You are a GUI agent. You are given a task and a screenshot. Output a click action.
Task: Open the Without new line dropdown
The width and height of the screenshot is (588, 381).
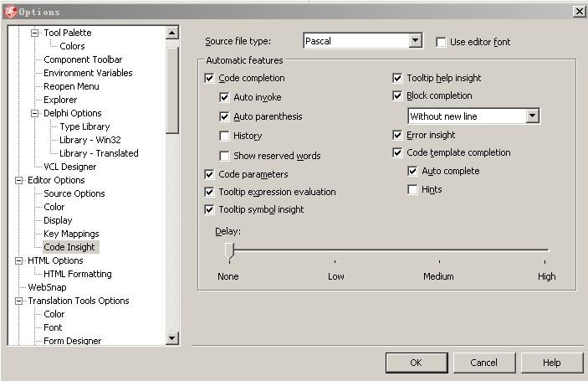pos(533,116)
